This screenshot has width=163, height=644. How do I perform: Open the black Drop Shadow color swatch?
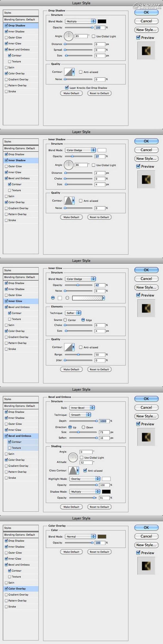tap(102, 21)
